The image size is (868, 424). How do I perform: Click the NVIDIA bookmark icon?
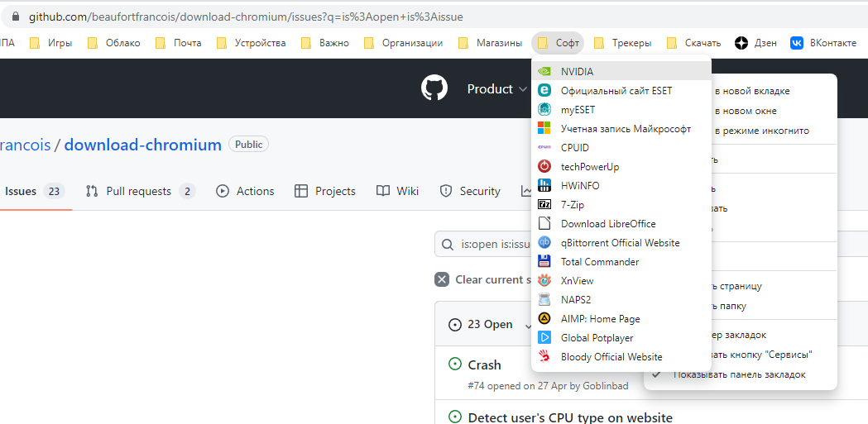[x=544, y=71]
